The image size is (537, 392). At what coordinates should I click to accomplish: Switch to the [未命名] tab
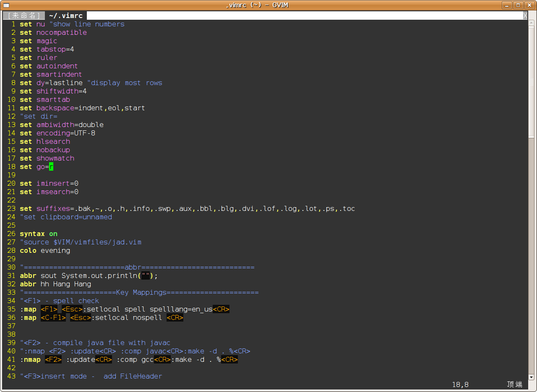click(24, 16)
